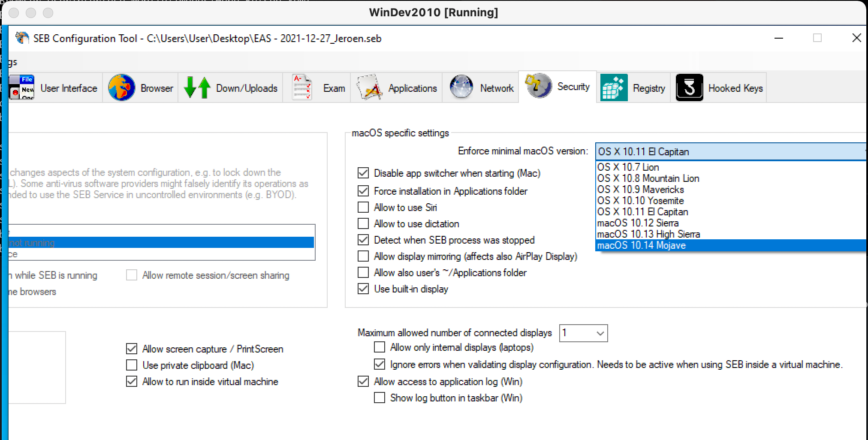
Task: Click the Hooked Keys icon
Action: [689, 87]
